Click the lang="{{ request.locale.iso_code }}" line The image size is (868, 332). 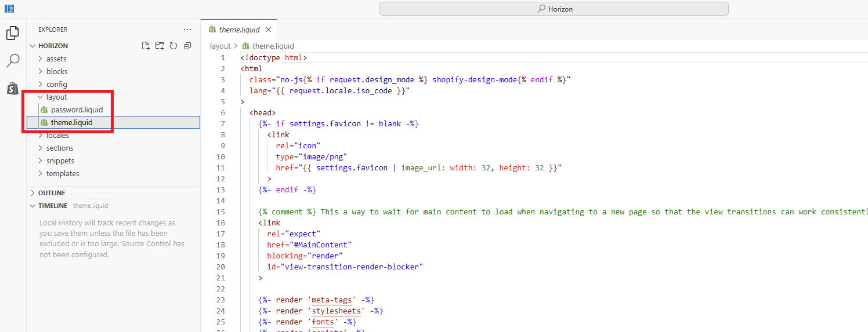point(330,91)
